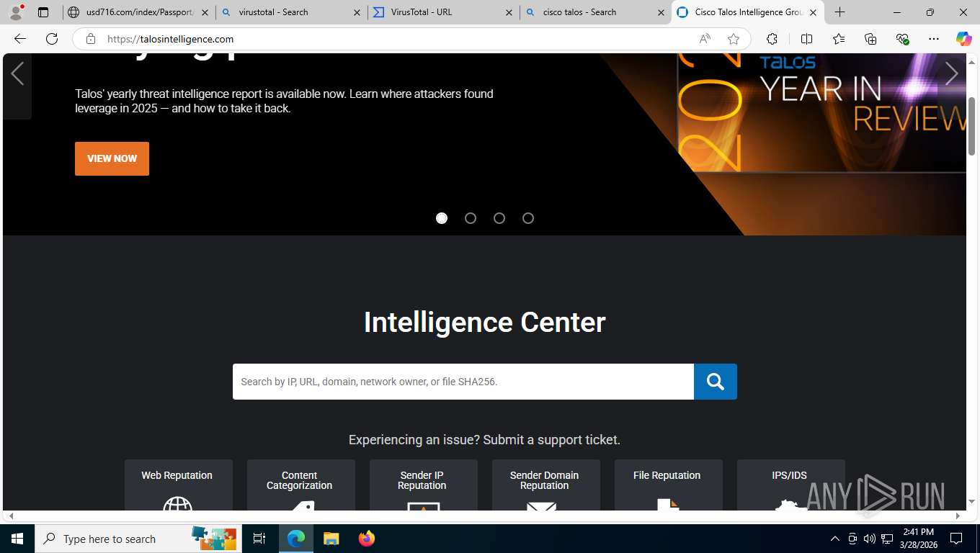Click the Year in Review banner image

pyautogui.click(x=821, y=113)
